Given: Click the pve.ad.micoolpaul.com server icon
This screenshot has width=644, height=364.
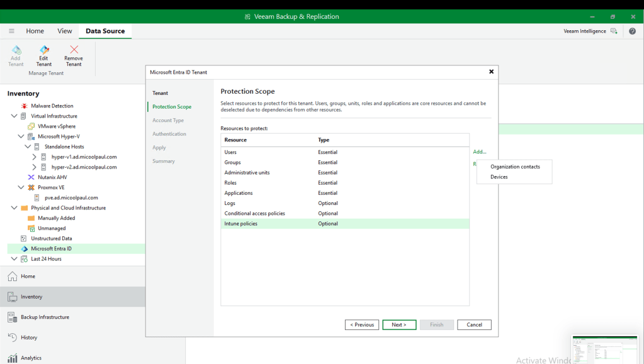Looking at the screenshot, I should pos(37,198).
